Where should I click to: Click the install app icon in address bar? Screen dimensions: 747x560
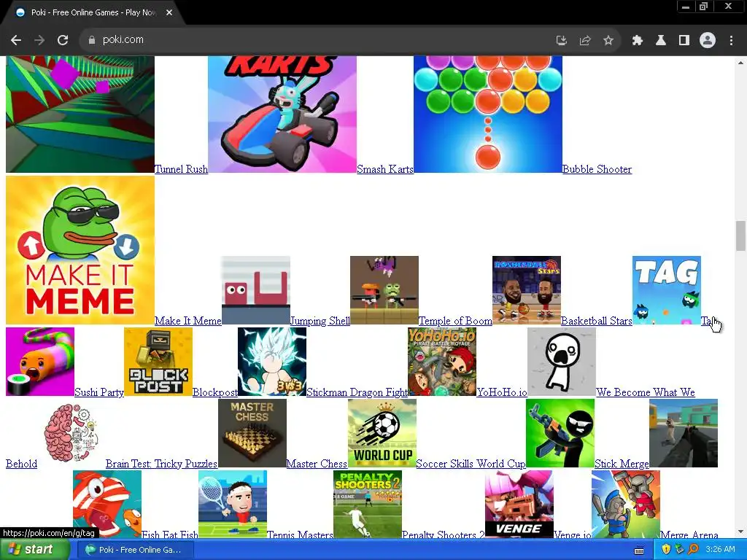click(562, 41)
